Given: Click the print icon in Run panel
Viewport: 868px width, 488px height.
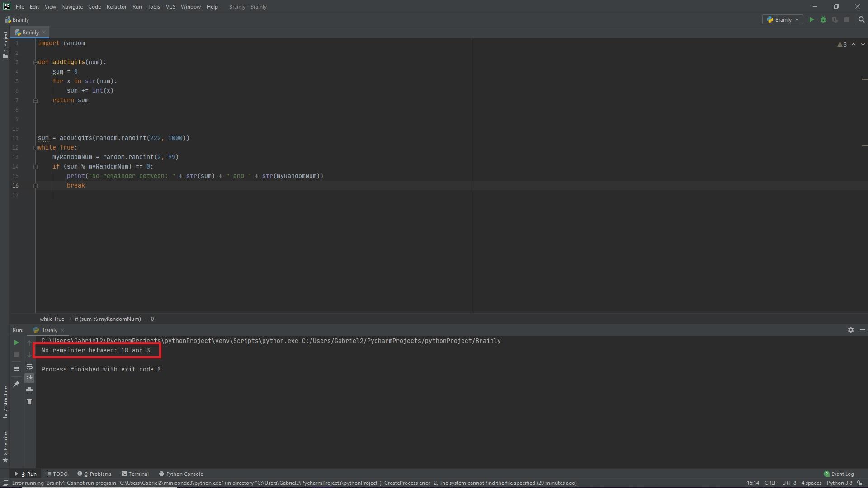Looking at the screenshot, I should 29,390.
